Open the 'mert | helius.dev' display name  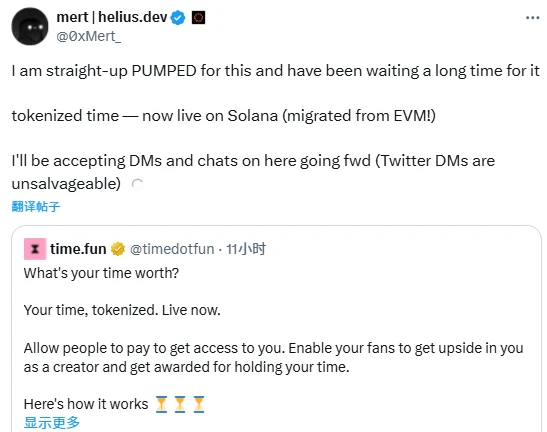click(x=112, y=17)
